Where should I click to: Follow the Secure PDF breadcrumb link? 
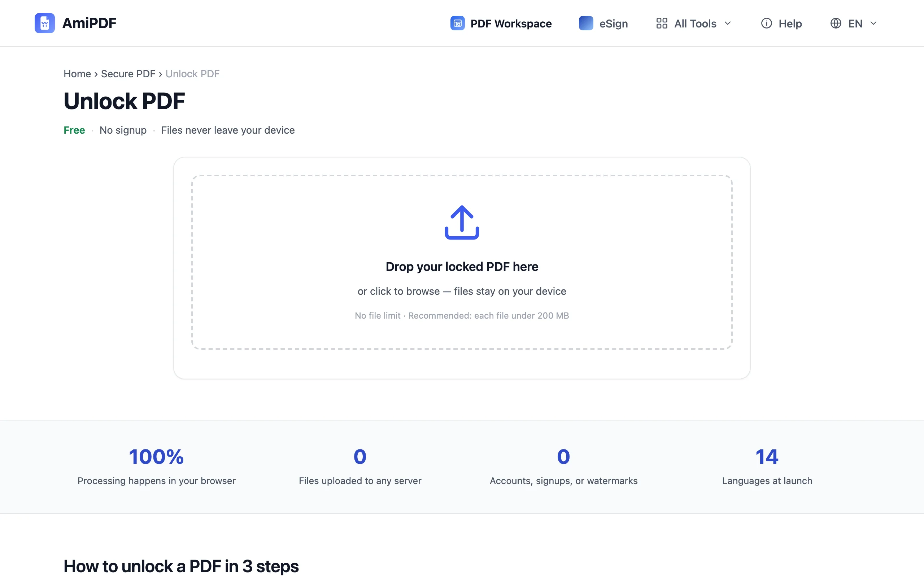coord(128,74)
